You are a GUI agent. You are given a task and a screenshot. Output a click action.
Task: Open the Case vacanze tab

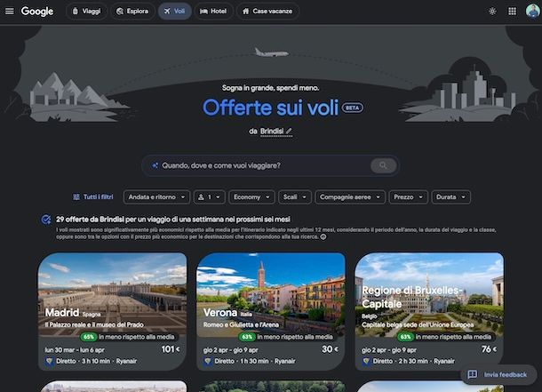point(267,12)
